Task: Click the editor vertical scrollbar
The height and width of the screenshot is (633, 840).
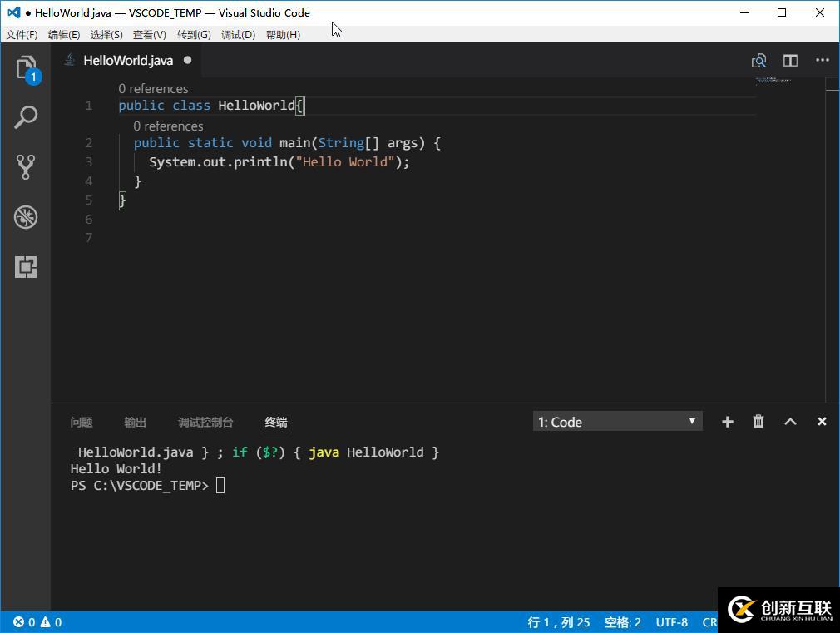Action: point(832,240)
